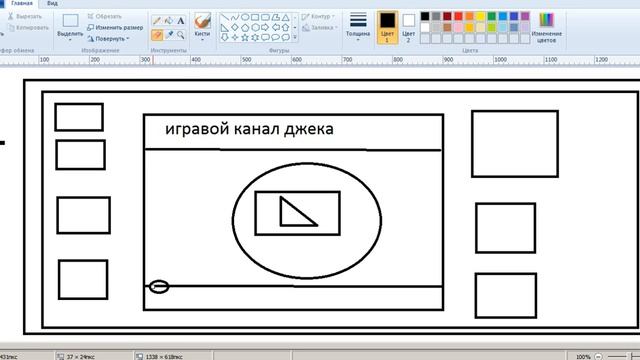The height and width of the screenshot is (360, 640).
Task: Expand the full shapes gallery
Action: pyautogui.click(x=295, y=38)
